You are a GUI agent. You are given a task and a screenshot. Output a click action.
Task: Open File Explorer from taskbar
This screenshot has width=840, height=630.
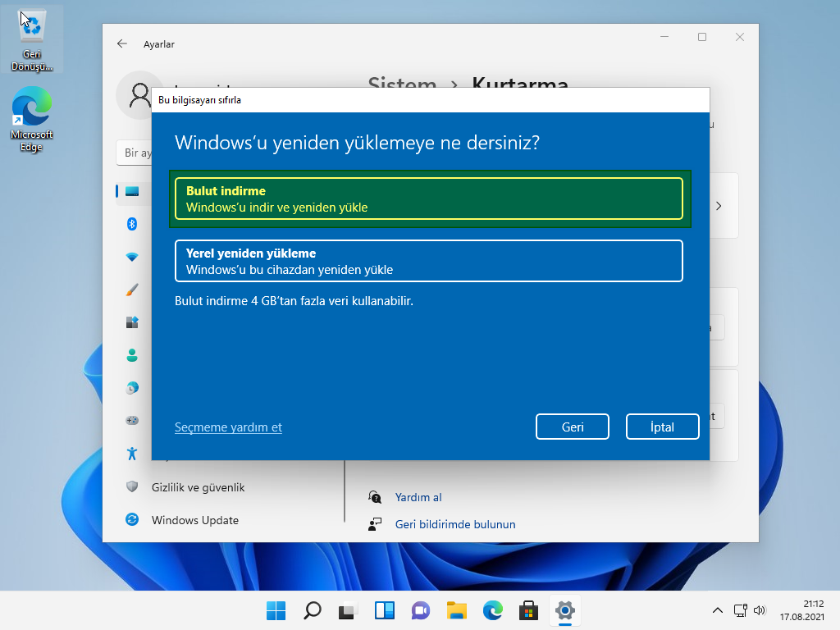point(456,610)
